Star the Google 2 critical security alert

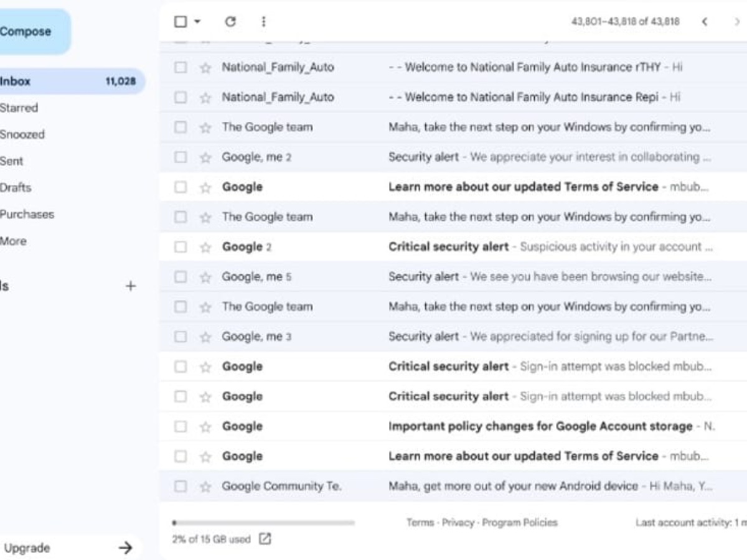[205, 247]
